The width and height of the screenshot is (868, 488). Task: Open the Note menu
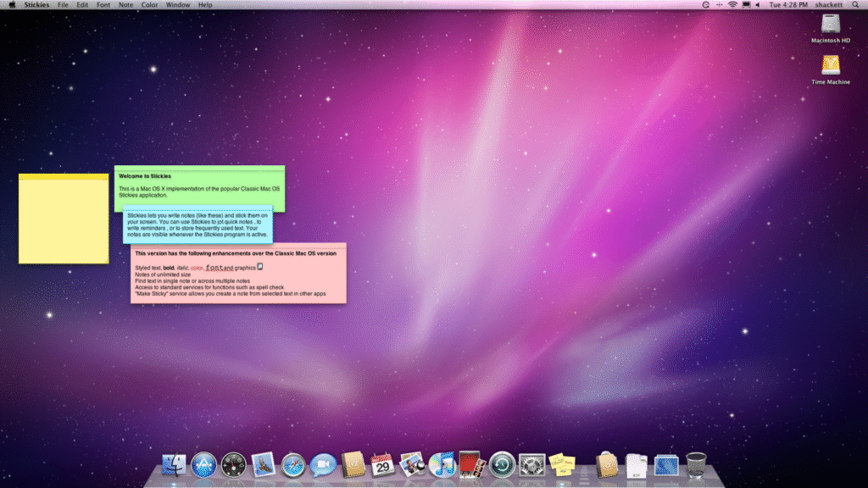125,4
